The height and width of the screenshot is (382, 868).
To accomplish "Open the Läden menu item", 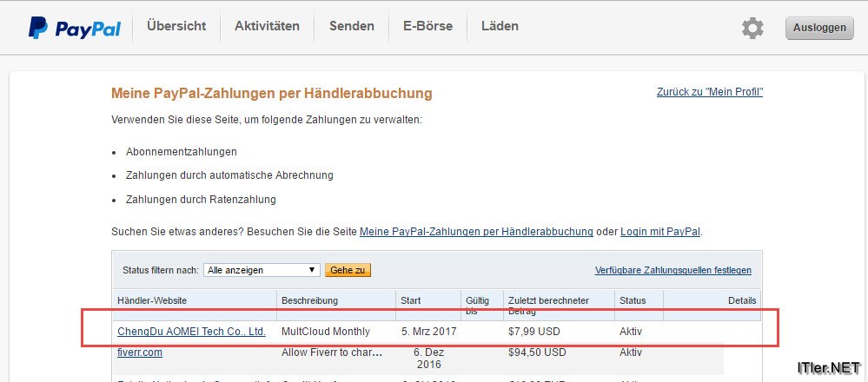I will pos(500,26).
